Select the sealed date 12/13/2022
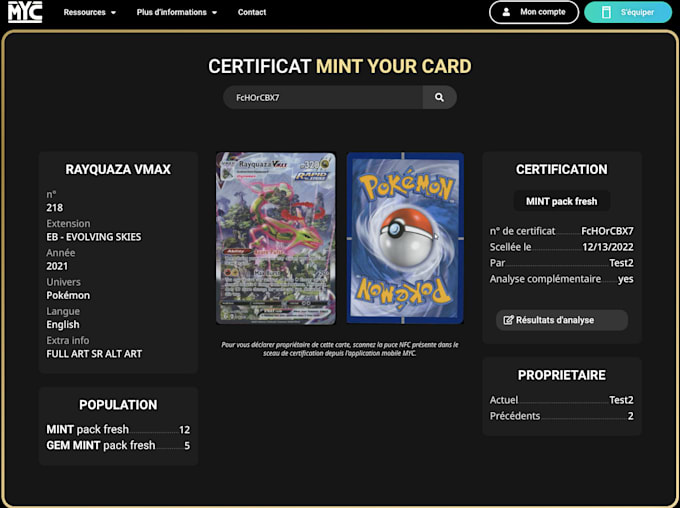Image resolution: width=680 pixels, height=508 pixels. pyautogui.click(x=608, y=247)
